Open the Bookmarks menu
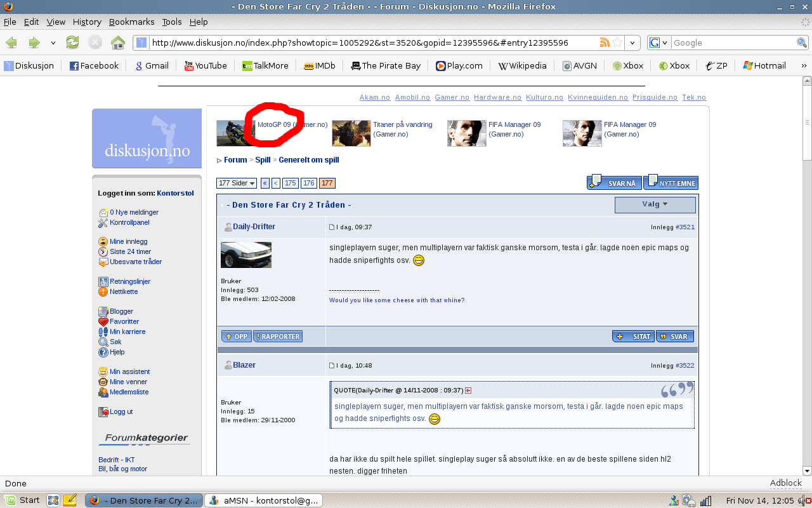The image size is (812, 508). [131, 22]
